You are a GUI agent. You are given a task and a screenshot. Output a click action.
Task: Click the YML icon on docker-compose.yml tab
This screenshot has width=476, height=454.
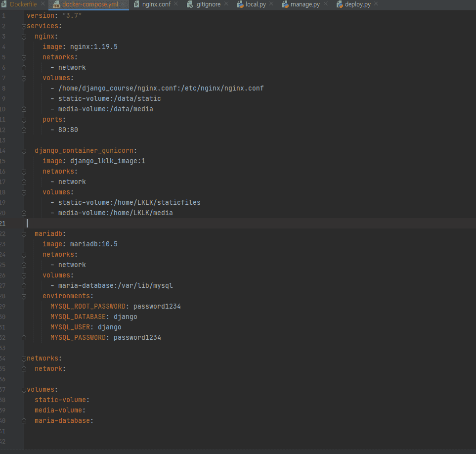point(56,4)
